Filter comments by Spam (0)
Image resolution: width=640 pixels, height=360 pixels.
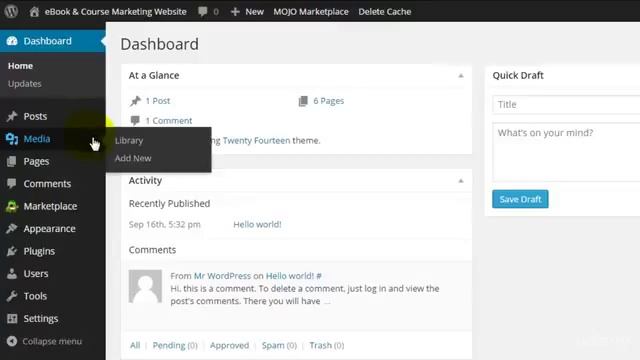coord(279,345)
